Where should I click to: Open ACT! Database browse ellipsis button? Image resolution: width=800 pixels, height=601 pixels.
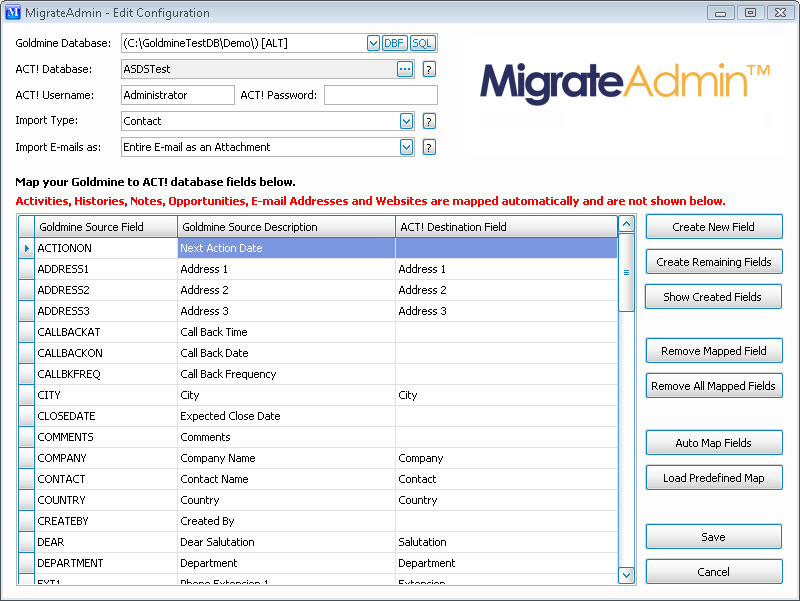click(x=405, y=69)
